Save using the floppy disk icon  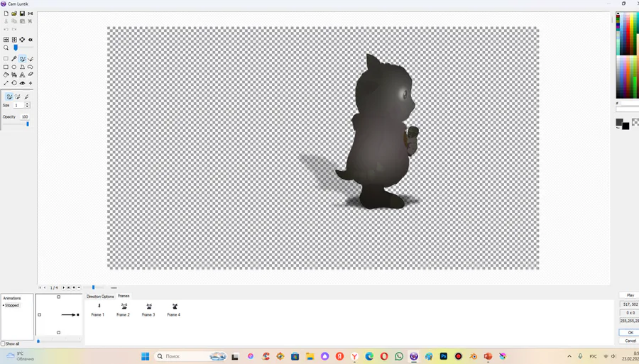pyautogui.click(x=23, y=13)
